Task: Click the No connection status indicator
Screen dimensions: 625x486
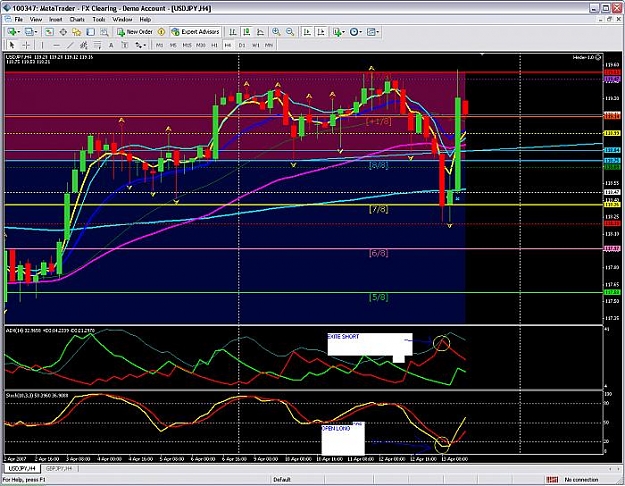Action: point(581,480)
